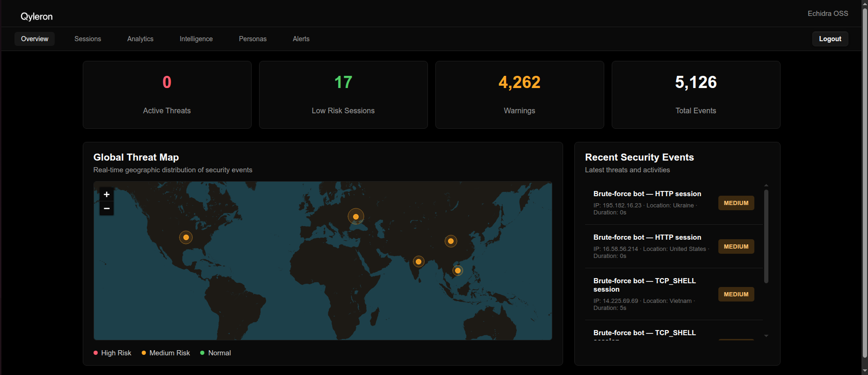
Task: Click MEDIUM badge on Vietnam event
Action: click(736, 294)
